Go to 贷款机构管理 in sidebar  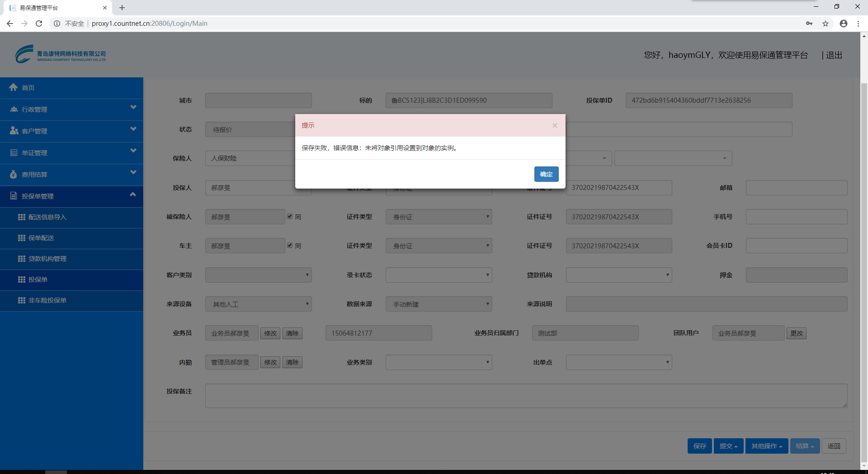tap(71, 259)
